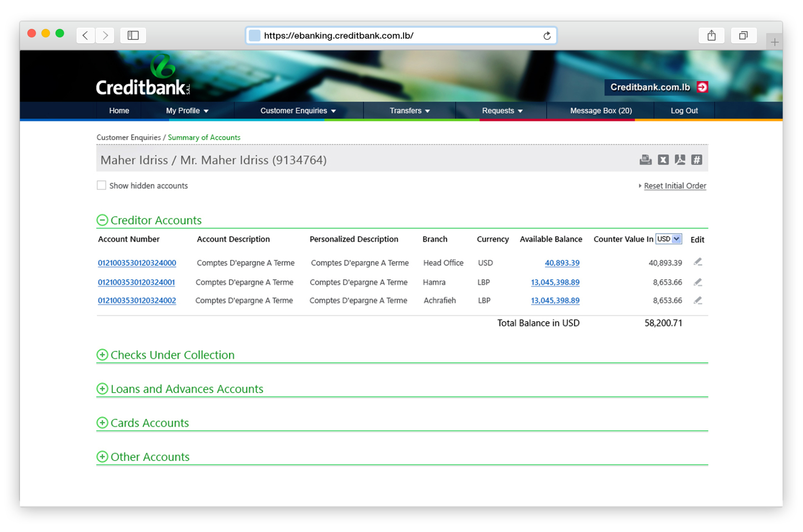Open a new browser tab
Screen dimensions: 803x532
coord(774,42)
